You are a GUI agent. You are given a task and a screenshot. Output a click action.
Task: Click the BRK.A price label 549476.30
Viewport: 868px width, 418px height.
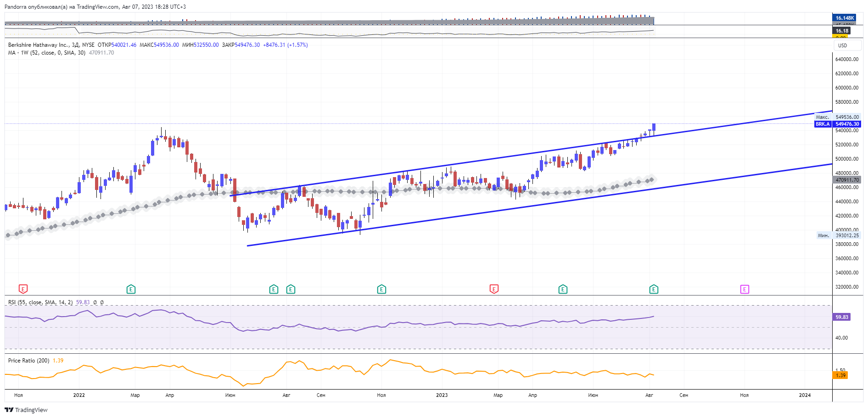(837, 124)
